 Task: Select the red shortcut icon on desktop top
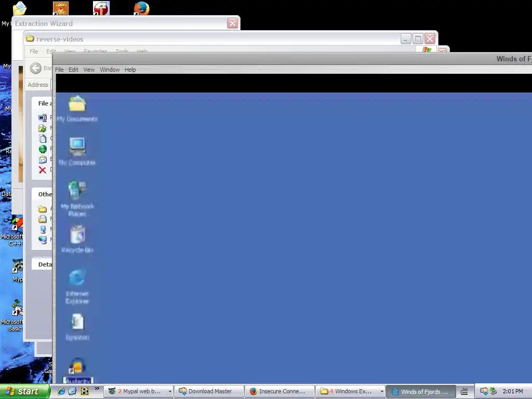pyautogui.click(x=101, y=8)
